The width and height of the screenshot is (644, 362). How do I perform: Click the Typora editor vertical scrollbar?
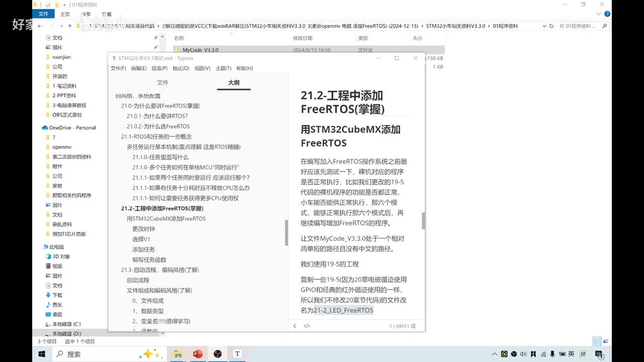coord(423,221)
